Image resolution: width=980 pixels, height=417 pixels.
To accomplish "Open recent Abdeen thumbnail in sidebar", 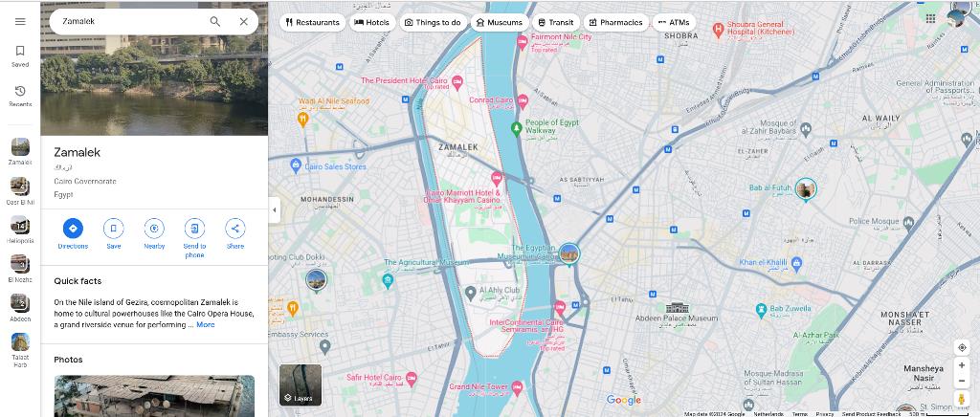I will coord(20,307).
